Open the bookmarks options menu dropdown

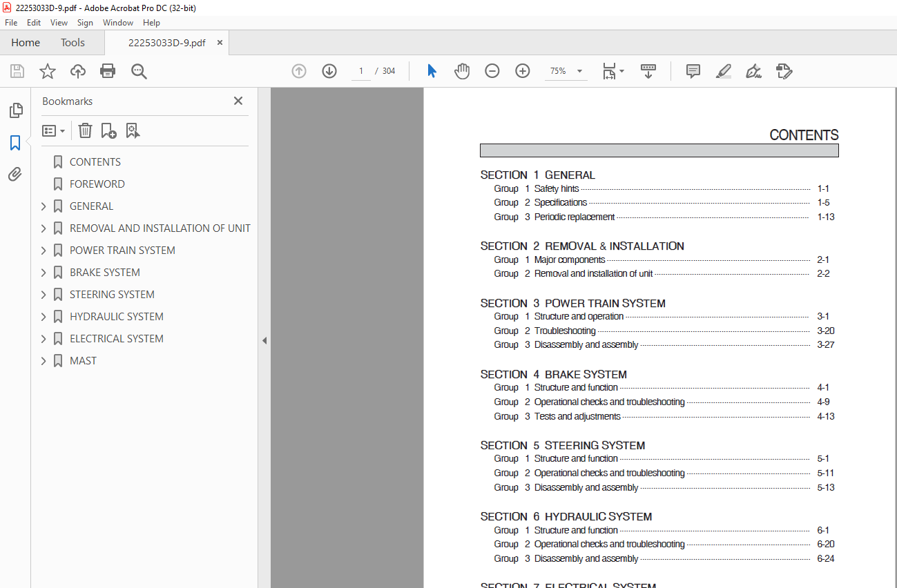(53, 130)
